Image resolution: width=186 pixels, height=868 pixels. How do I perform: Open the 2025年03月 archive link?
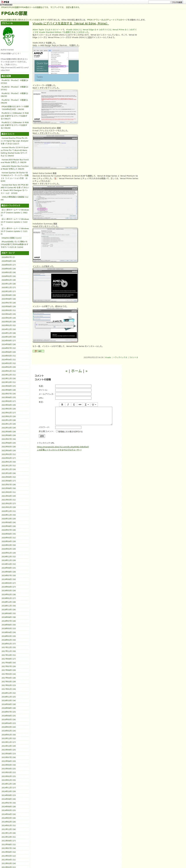[9, 318]
